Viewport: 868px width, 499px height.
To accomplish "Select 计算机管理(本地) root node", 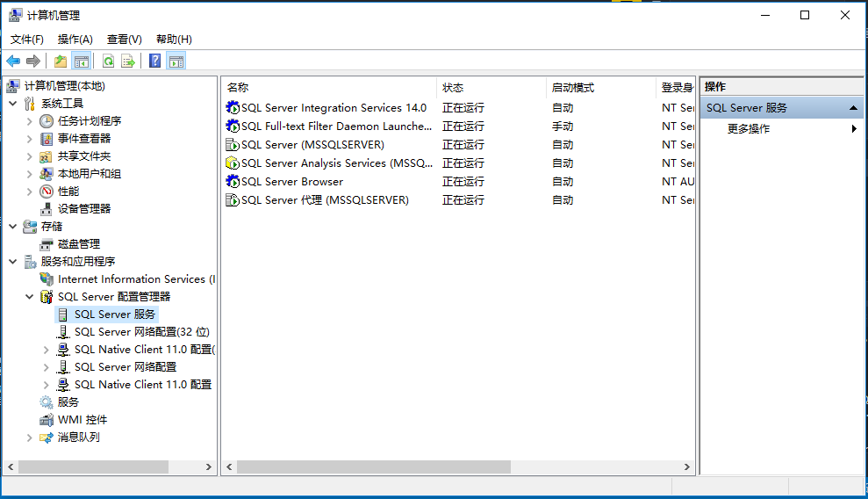I will pyautogui.click(x=65, y=86).
